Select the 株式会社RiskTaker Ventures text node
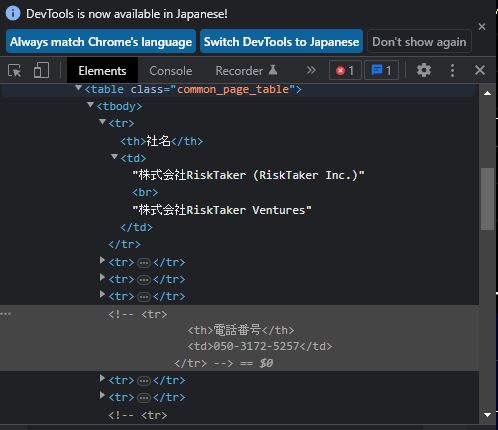 click(222, 210)
